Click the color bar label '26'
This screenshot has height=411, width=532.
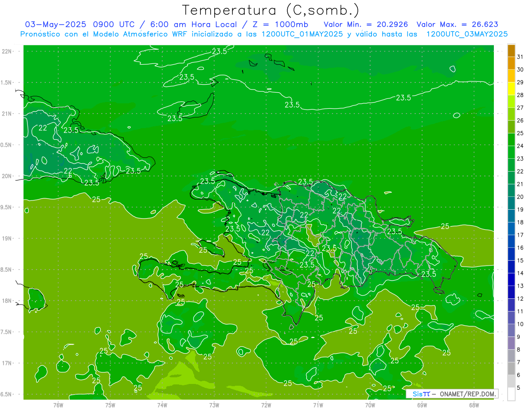tap(520, 121)
